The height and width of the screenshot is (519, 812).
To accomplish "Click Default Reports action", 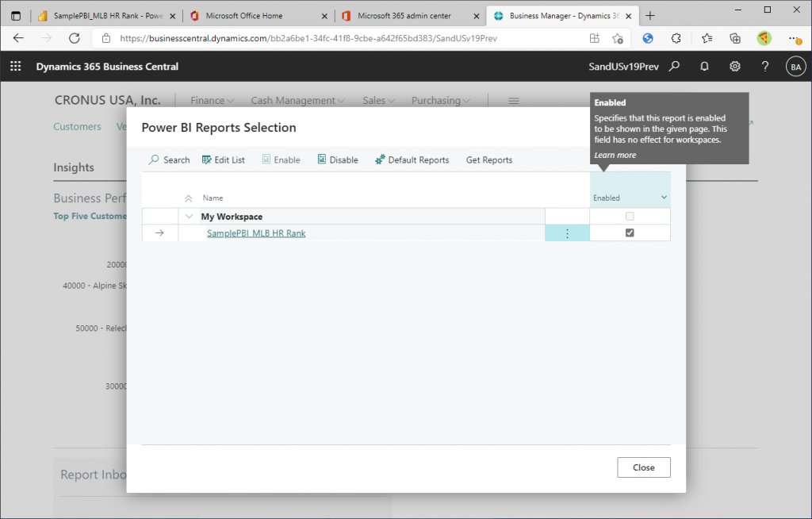I will point(412,160).
